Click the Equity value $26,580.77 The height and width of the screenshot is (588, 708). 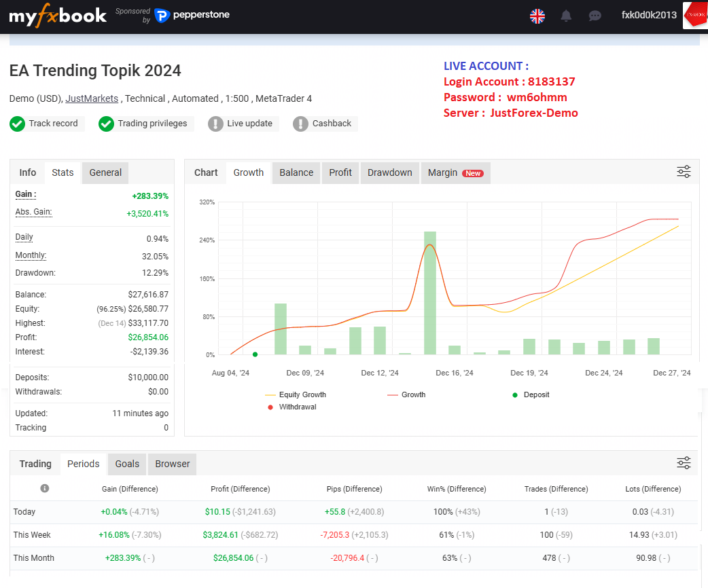coord(148,309)
